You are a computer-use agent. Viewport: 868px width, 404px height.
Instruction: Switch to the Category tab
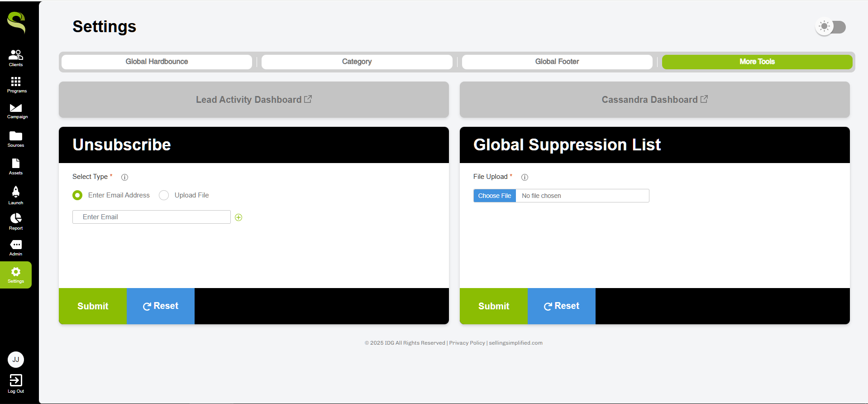tap(357, 62)
